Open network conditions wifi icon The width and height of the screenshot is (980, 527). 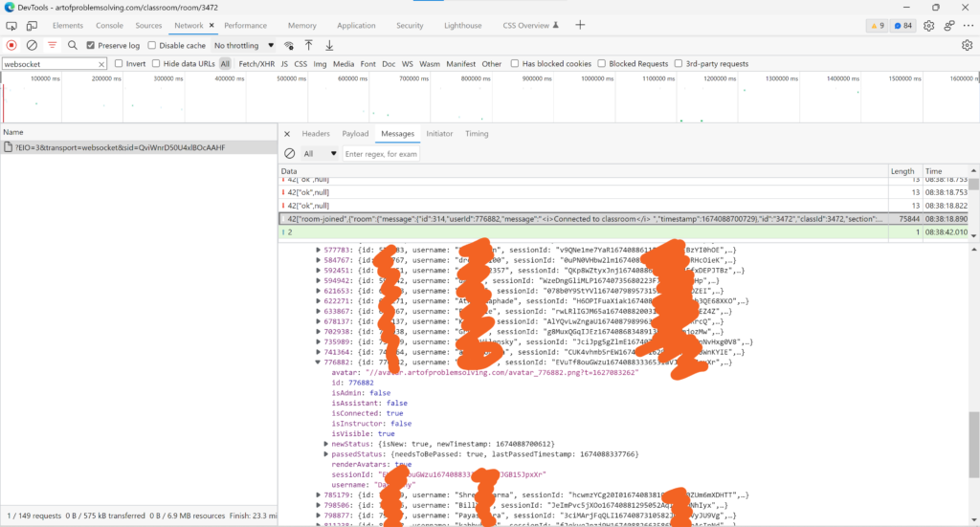289,45
